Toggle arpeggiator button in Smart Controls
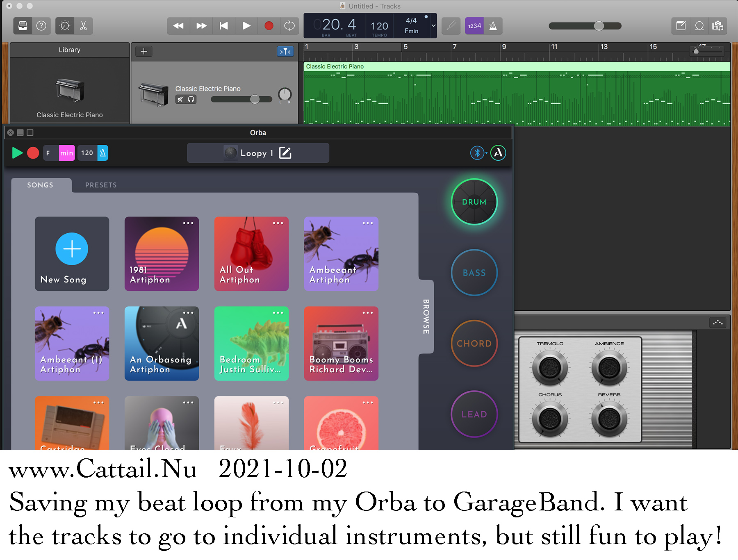Viewport: 738px width, 560px height. pyautogui.click(x=718, y=323)
